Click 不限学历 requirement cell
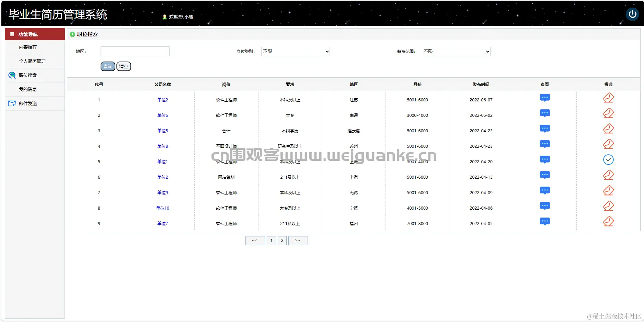The height and width of the screenshot is (322, 644). pos(290,131)
